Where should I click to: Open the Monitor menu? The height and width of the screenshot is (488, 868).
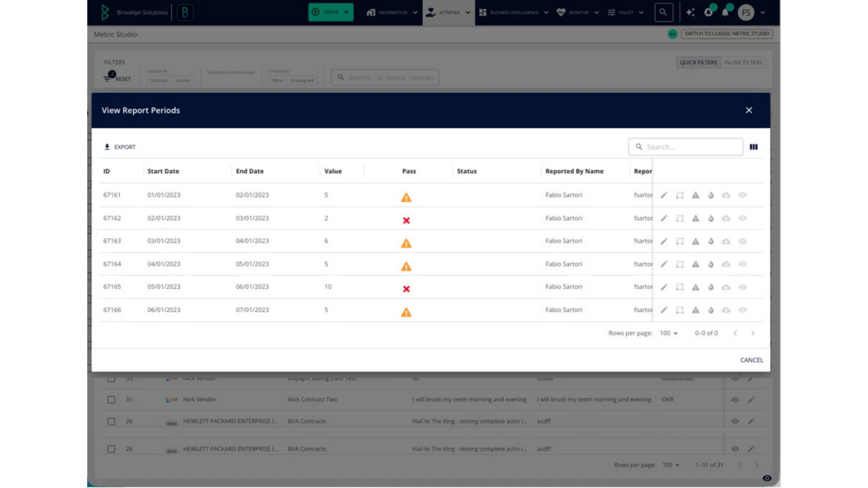coord(578,13)
